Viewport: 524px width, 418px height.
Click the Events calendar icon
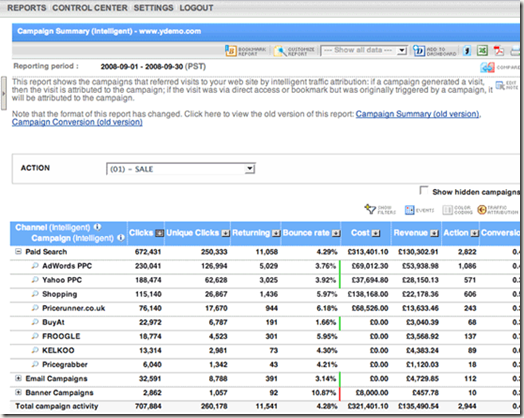409,210
